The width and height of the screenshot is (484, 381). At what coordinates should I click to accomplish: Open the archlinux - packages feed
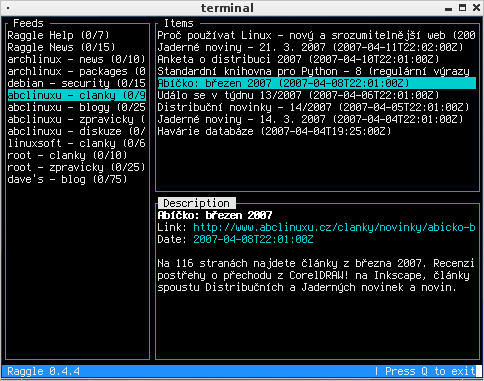click(76, 71)
